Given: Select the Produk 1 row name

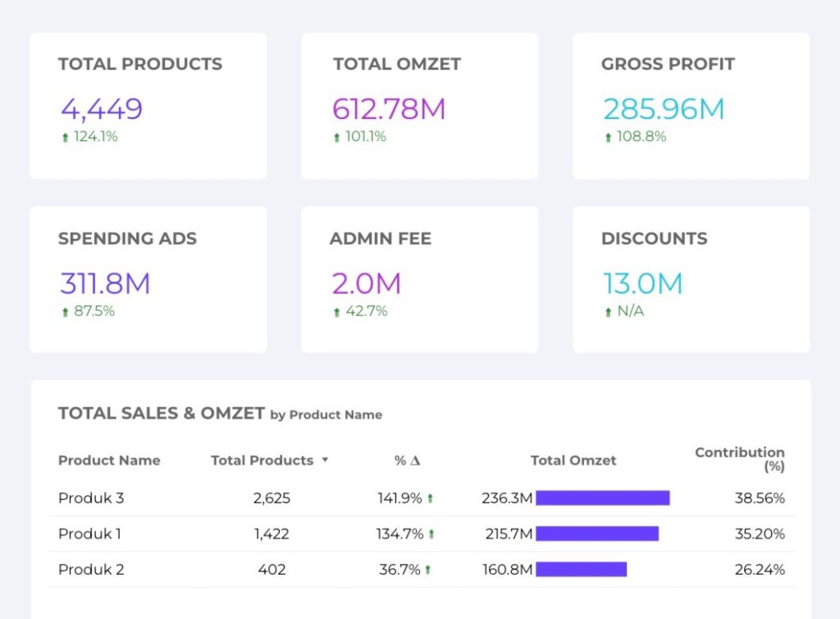Looking at the screenshot, I should point(89,534).
